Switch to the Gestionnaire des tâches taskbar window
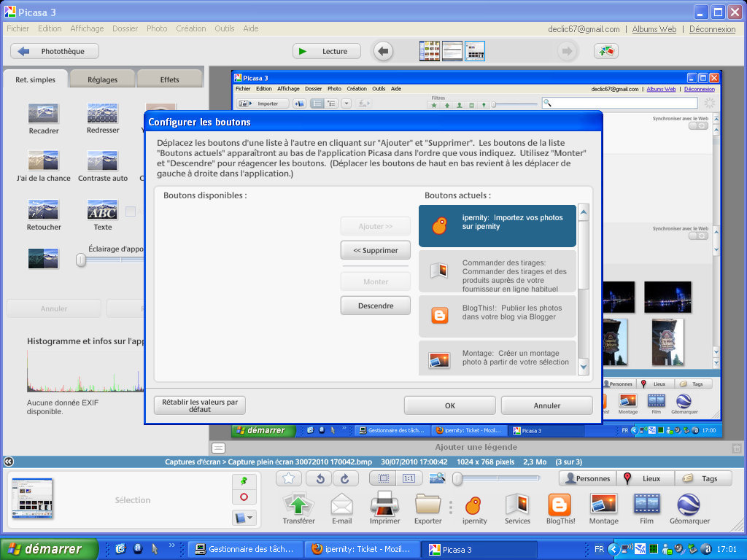This screenshot has width=747, height=560. coord(247,549)
